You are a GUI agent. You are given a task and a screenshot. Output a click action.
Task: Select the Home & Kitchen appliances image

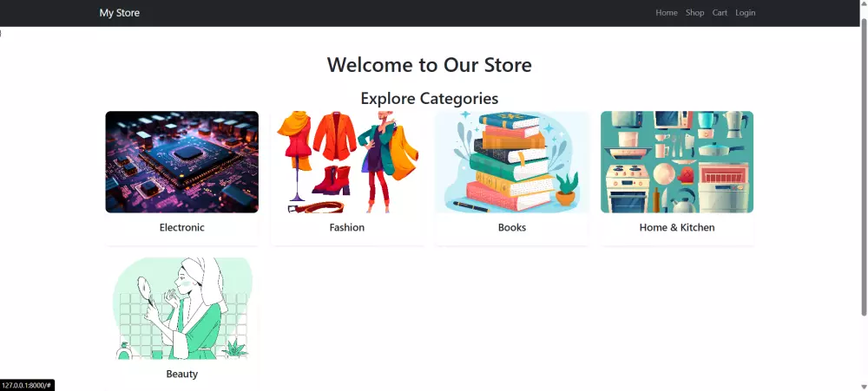[677, 162]
